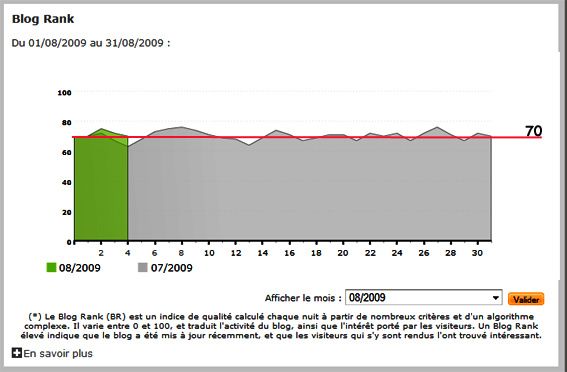Click the orange Valider button
Image resolution: width=567 pixels, height=372 pixels.
click(526, 299)
